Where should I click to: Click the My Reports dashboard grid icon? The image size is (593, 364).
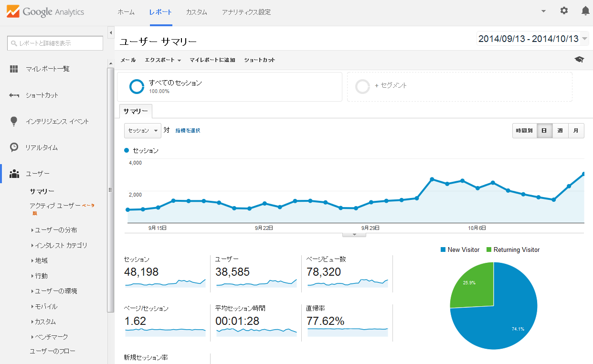pyautogui.click(x=14, y=69)
